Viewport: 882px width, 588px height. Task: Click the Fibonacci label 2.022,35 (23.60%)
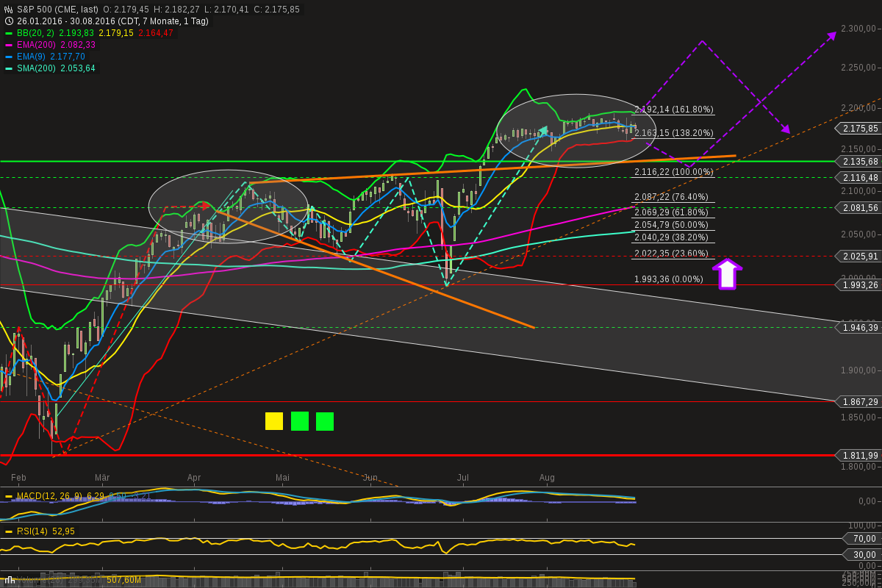click(671, 254)
